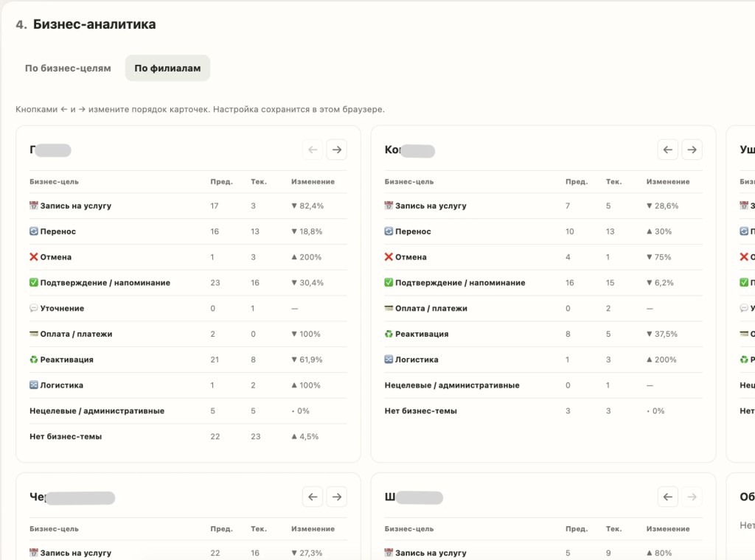
Task: Shift the «Ко» card left with its arrow
Action: pyautogui.click(x=667, y=150)
